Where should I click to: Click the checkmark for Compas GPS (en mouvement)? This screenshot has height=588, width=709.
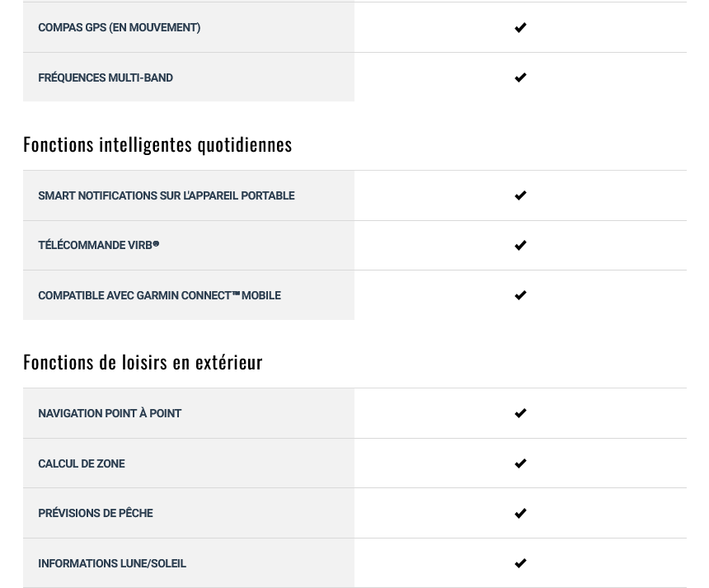tap(520, 27)
